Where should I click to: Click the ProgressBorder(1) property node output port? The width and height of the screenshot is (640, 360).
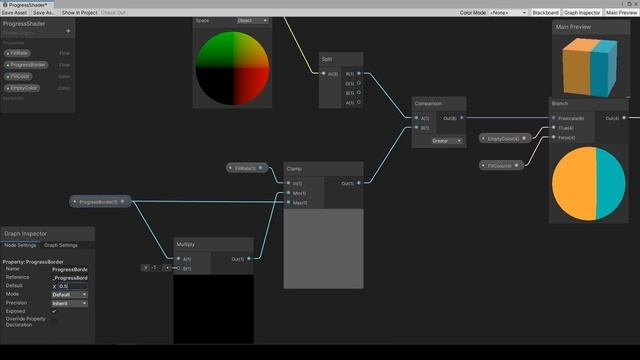(122, 201)
